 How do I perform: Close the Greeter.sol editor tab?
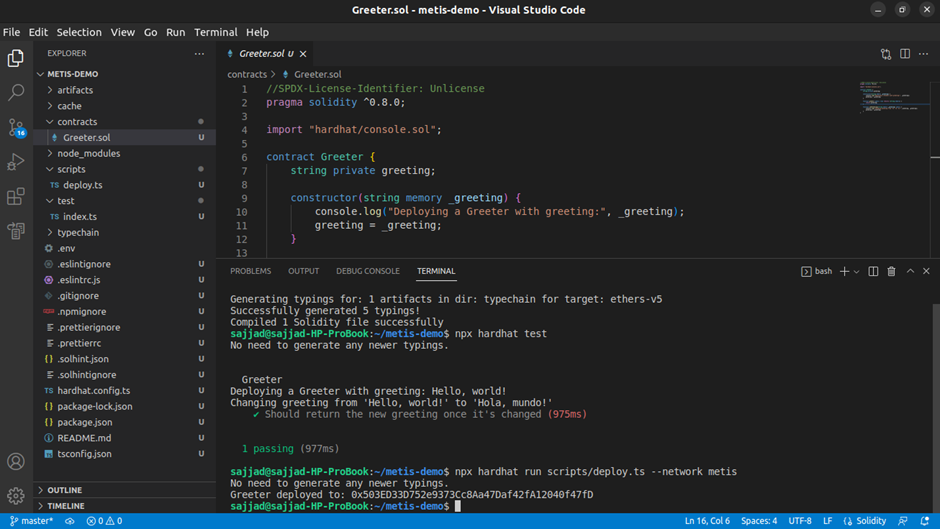pyautogui.click(x=303, y=54)
